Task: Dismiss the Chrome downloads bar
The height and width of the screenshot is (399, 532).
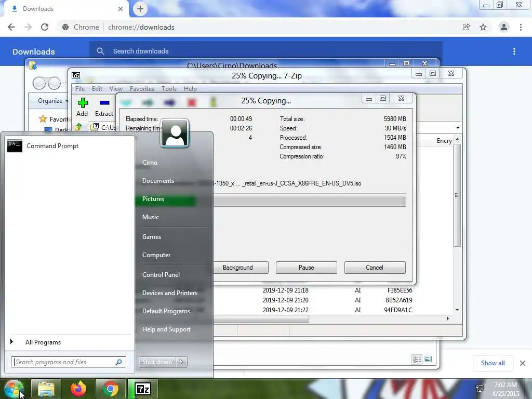Action: click(523, 363)
